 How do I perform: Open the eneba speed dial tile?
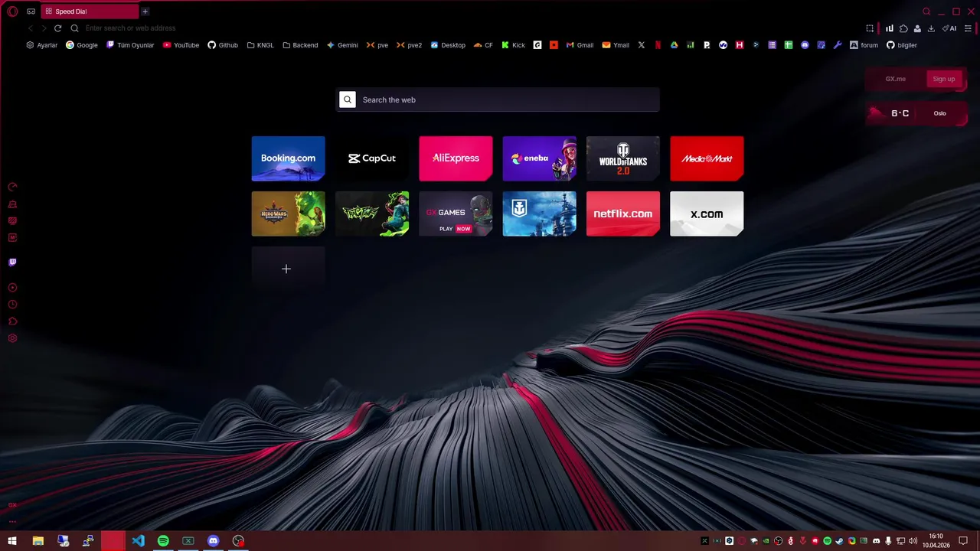tap(539, 158)
